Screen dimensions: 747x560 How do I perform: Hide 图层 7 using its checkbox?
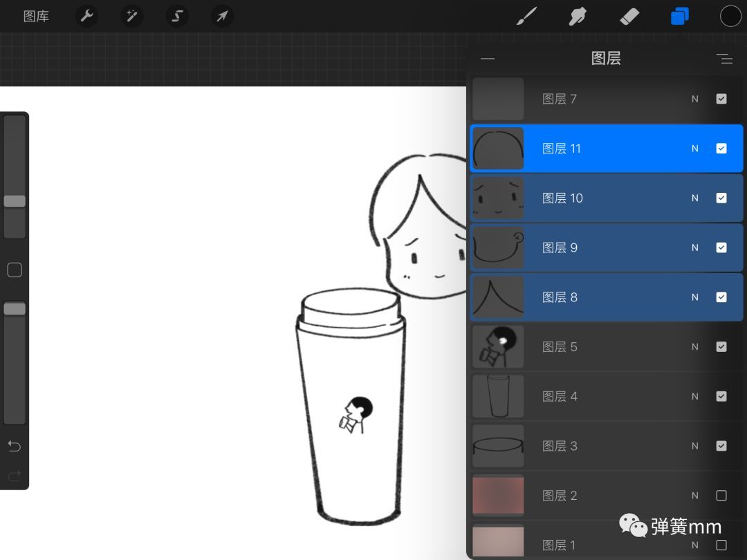[x=721, y=99]
